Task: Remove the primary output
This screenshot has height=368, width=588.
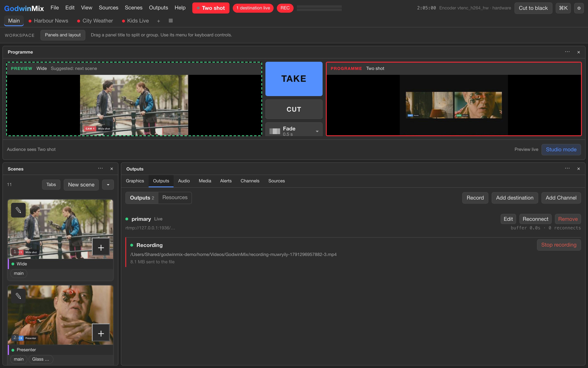Action: click(x=568, y=219)
